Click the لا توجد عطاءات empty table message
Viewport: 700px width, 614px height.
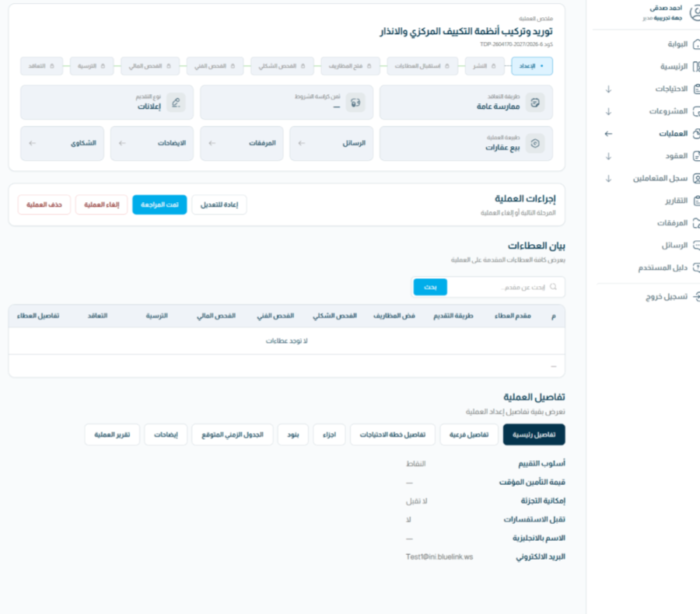(x=286, y=341)
